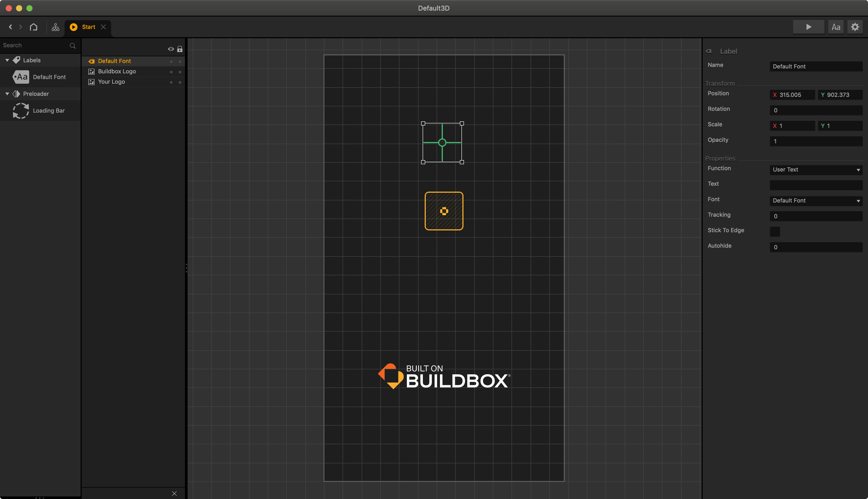Click the Default Font label layer icon
Viewport: 868px width, 499px height.
coord(91,61)
